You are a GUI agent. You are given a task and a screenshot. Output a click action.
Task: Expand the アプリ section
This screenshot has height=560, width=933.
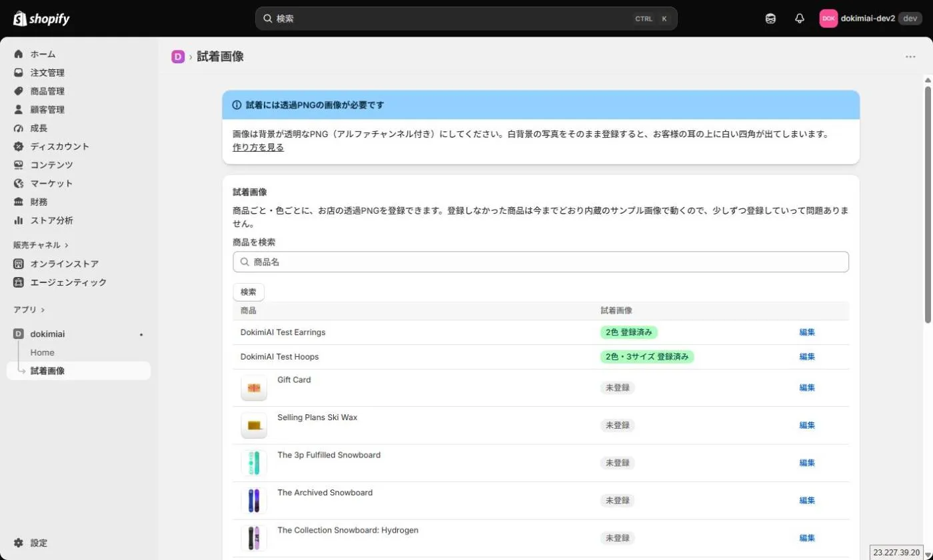pos(29,310)
